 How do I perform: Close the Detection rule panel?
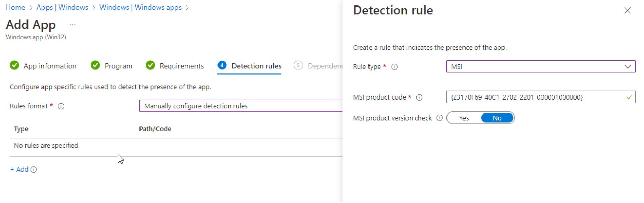pyautogui.click(x=627, y=10)
